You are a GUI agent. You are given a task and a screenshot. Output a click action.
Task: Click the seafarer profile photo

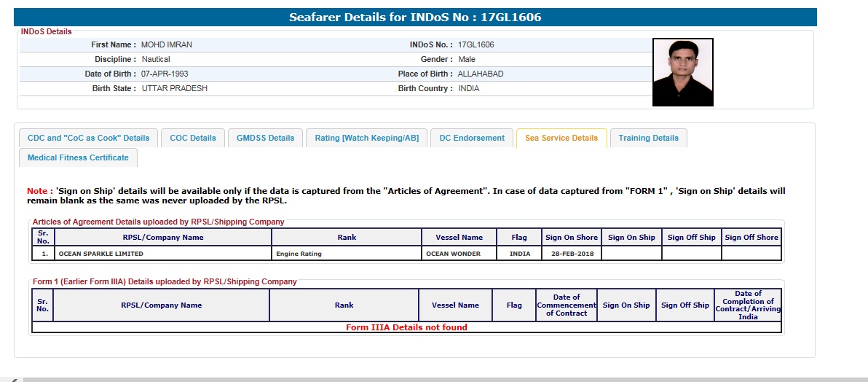(x=682, y=72)
